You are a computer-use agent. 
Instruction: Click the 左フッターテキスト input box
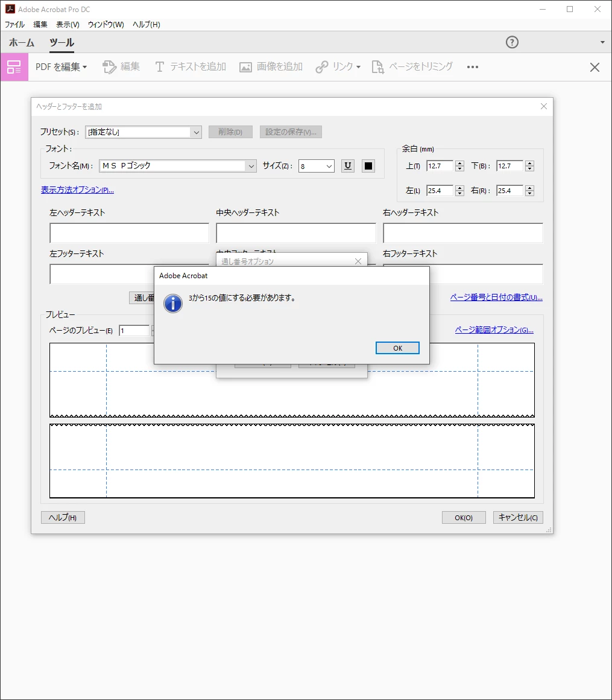click(102, 274)
